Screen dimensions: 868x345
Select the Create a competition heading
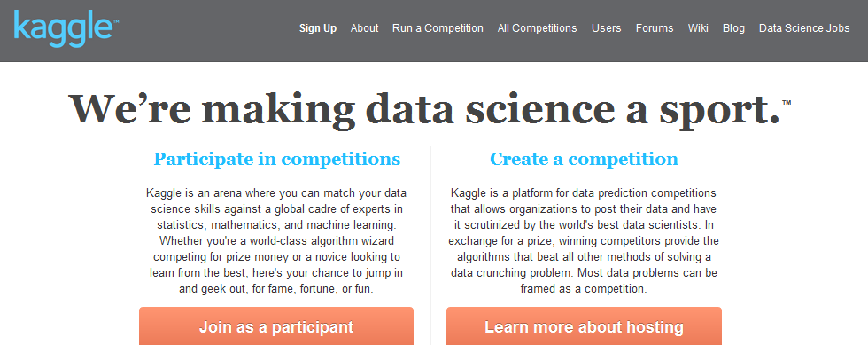[x=584, y=159]
